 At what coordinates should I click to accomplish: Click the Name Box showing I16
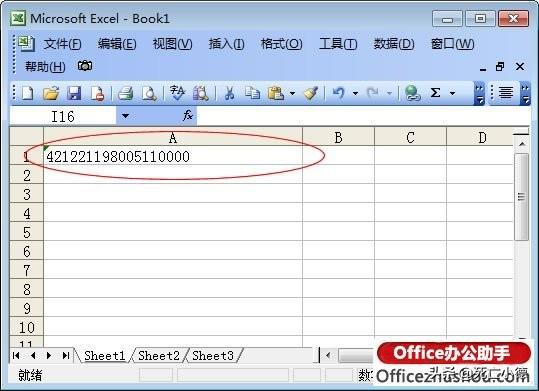coord(63,116)
